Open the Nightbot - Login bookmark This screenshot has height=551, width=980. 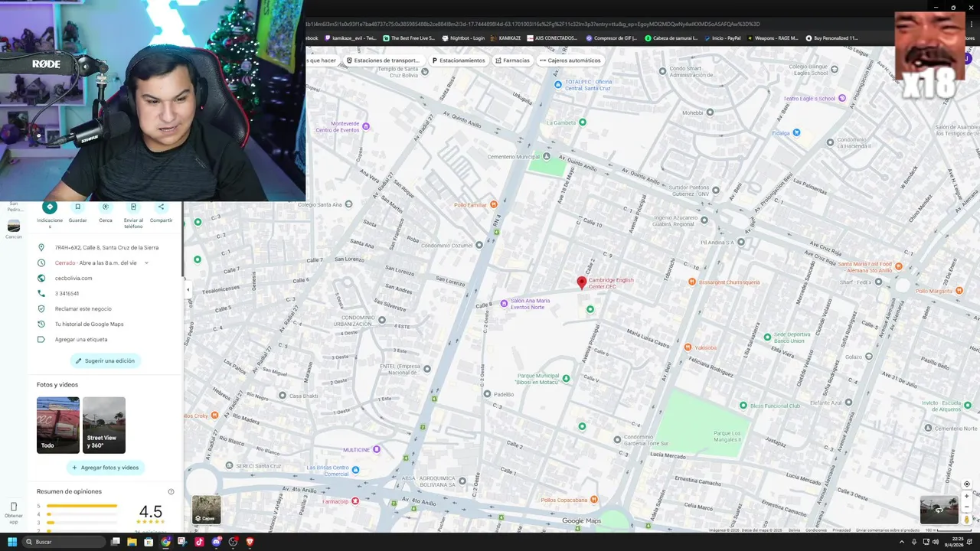[x=463, y=37]
